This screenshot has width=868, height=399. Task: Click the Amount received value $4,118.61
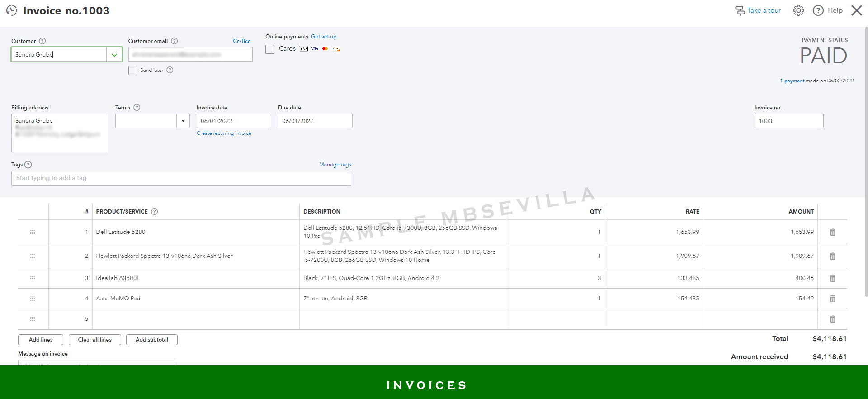tap(830, 357)
